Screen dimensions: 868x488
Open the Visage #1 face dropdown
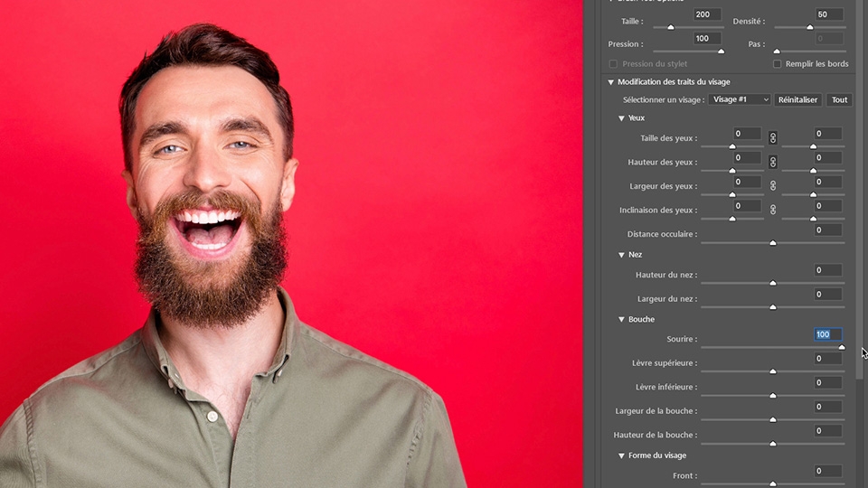point(740,99)
